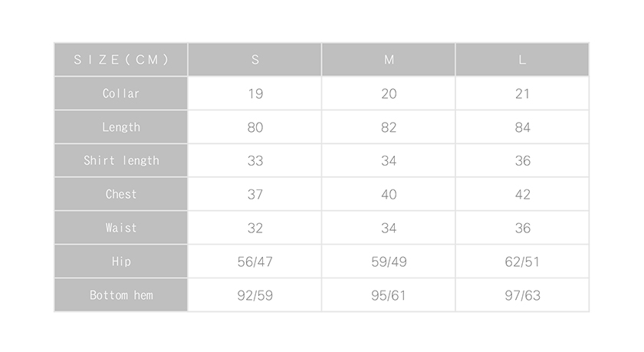Image resolution: width=644 pixels, height=352 pixels.
Task: Click Length value 84 for size L
Action: [x=522, y=127]
